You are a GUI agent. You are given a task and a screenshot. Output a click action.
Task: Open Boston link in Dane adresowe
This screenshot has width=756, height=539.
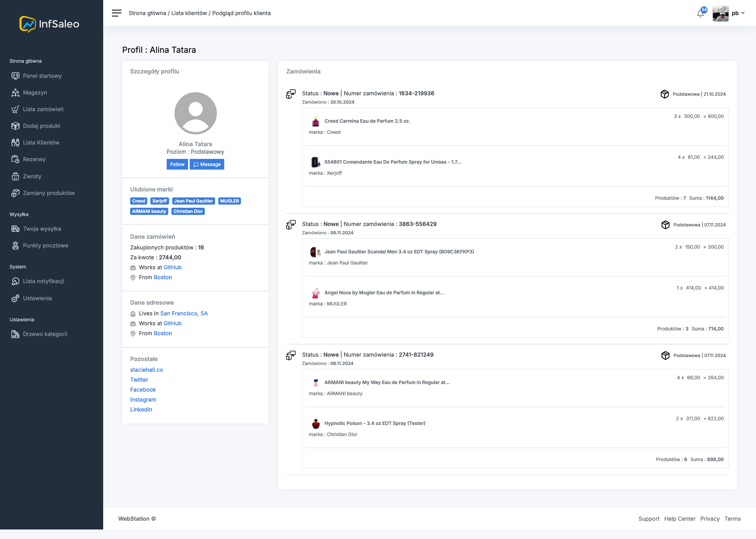163,333
